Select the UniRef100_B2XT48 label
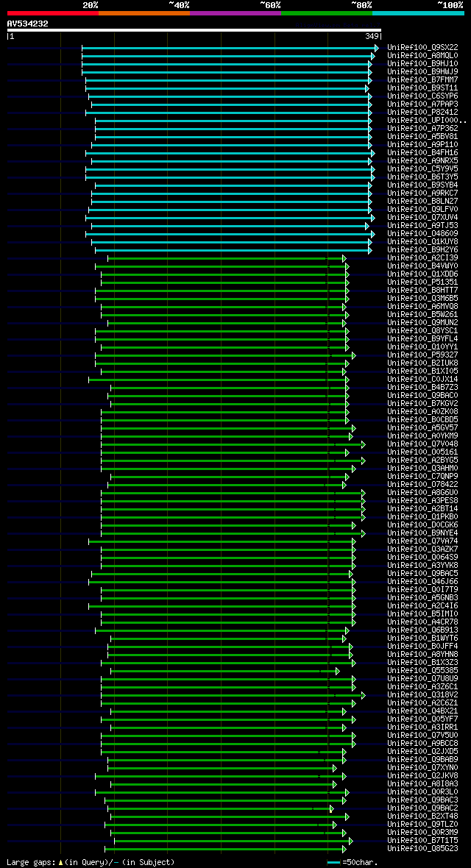Screen dimensions: 471x868 click(422, 816)
